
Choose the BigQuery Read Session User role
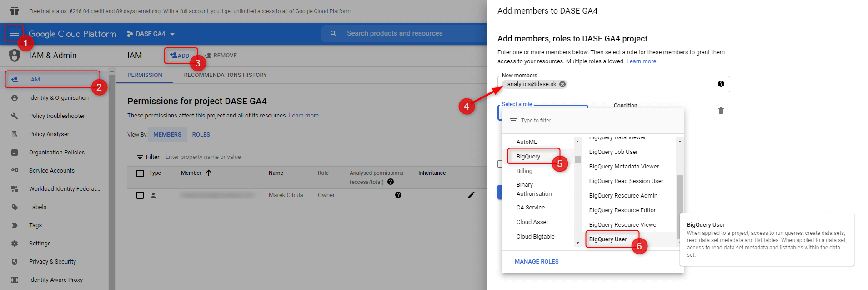(627, 181)
